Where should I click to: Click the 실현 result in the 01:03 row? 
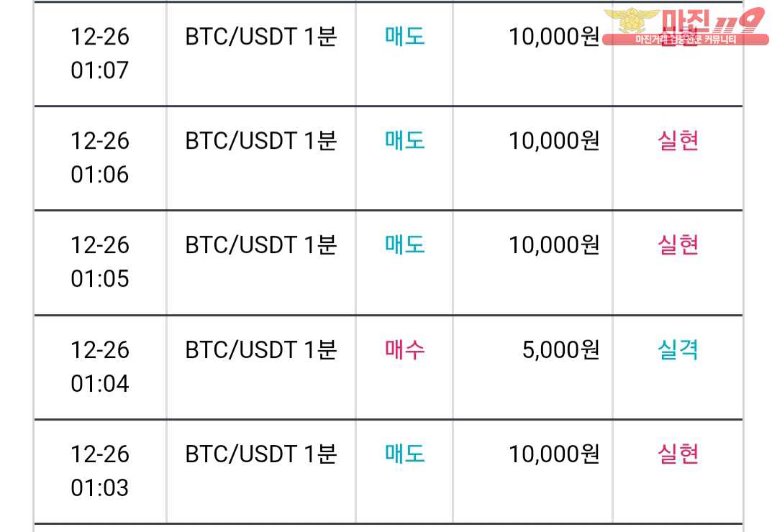pyautogui.click(x=678, y=453)
